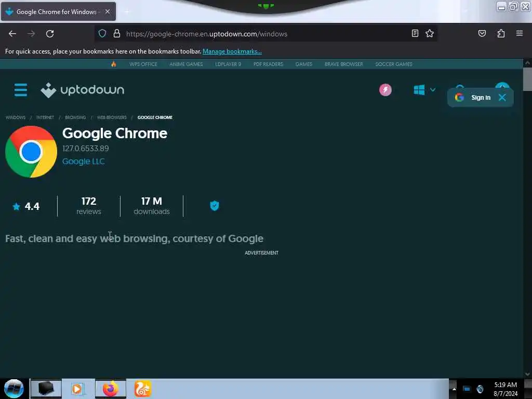
Task: Click the Windows platform icon
Action: (419, 90)
